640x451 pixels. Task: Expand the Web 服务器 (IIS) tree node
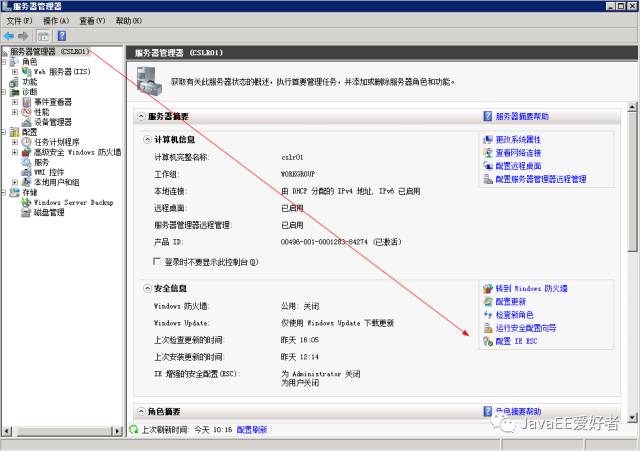point(15,72)
